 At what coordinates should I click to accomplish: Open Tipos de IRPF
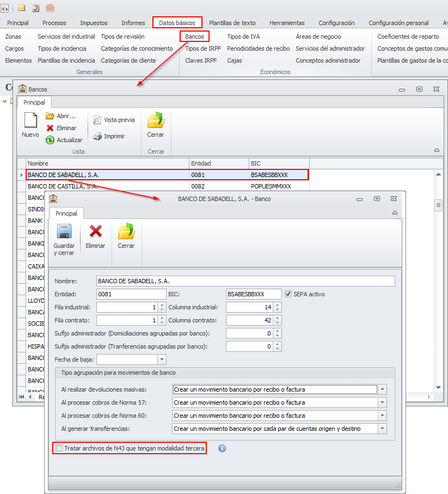pos(203,48)
